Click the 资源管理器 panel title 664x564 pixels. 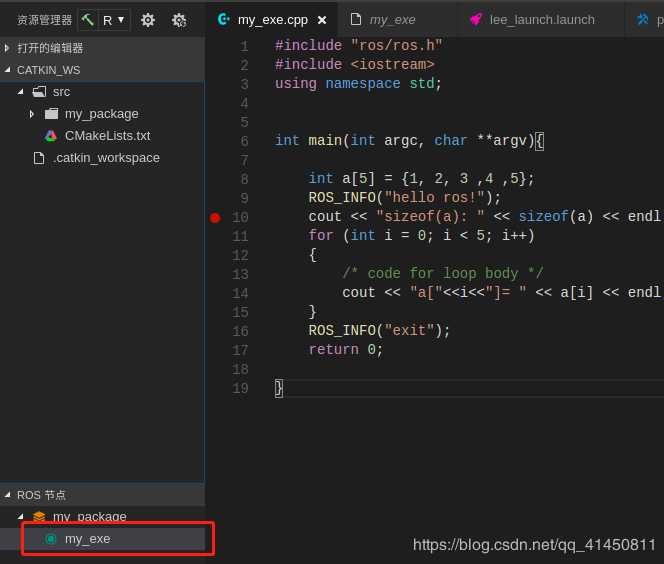(x=44, y=20)
